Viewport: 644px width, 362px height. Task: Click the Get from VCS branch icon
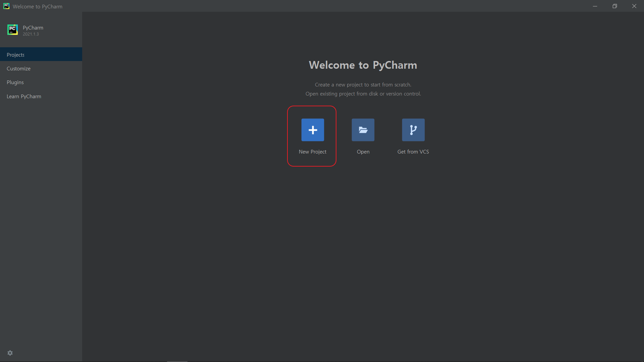[x=413, y=130]
